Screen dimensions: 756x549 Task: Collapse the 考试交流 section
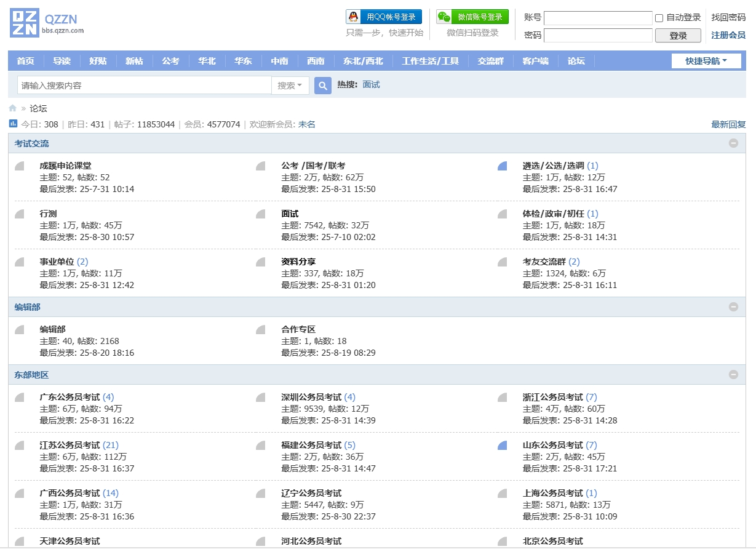pyautogui.click(x=733, y=143)
